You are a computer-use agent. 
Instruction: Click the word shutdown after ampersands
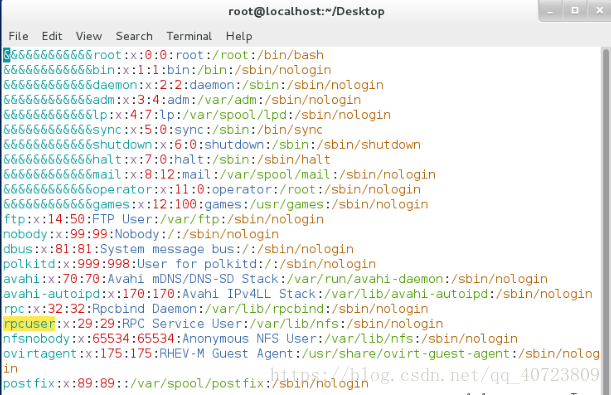(122, 145)
